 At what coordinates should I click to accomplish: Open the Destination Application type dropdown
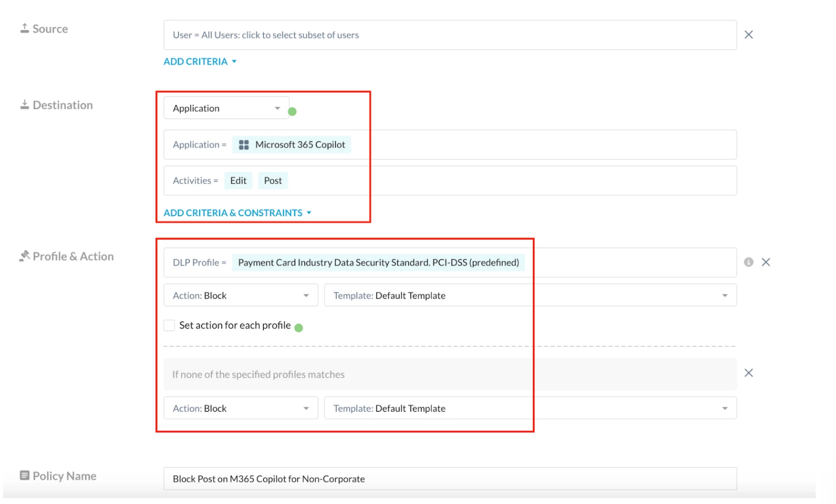tap(226, 108)
